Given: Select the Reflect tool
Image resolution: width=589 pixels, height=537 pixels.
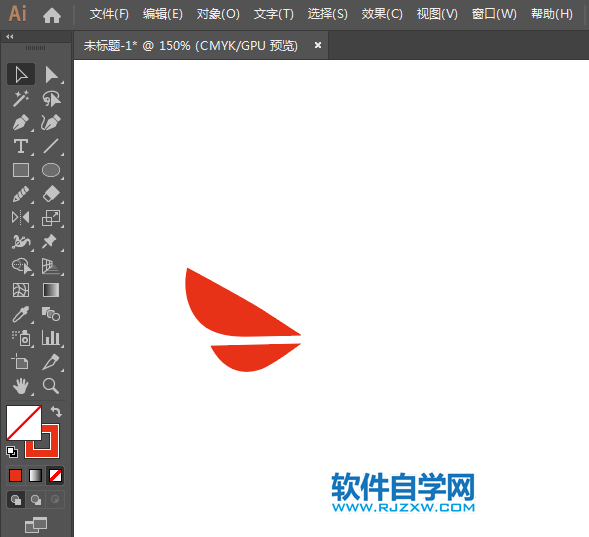Looking at the screenshot, I should [21, 218].
